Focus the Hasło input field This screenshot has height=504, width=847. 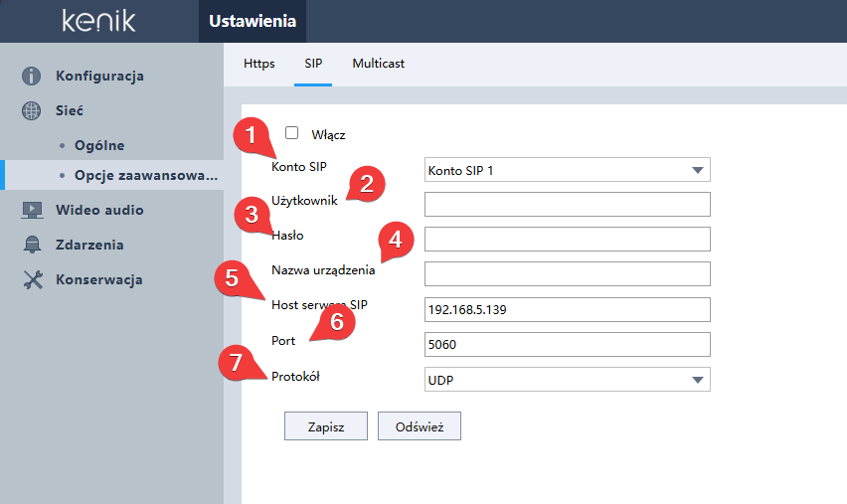coord(568,240)
